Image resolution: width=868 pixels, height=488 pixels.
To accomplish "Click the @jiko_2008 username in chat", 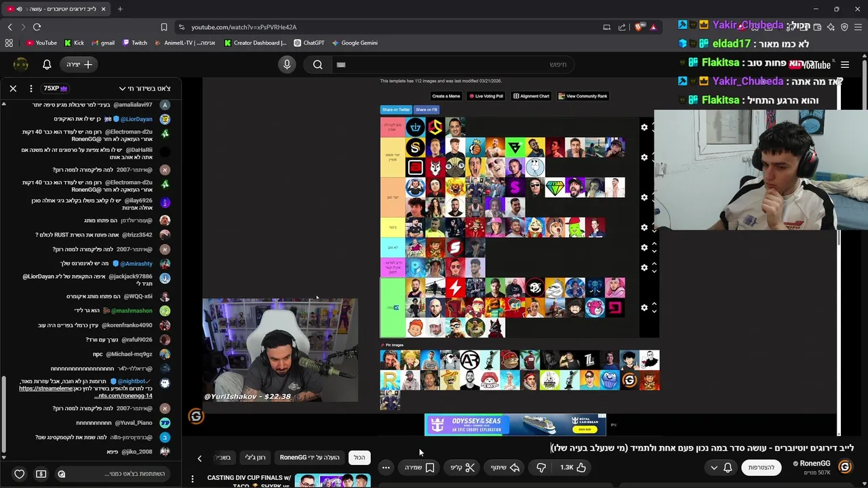I will point(137,451).
